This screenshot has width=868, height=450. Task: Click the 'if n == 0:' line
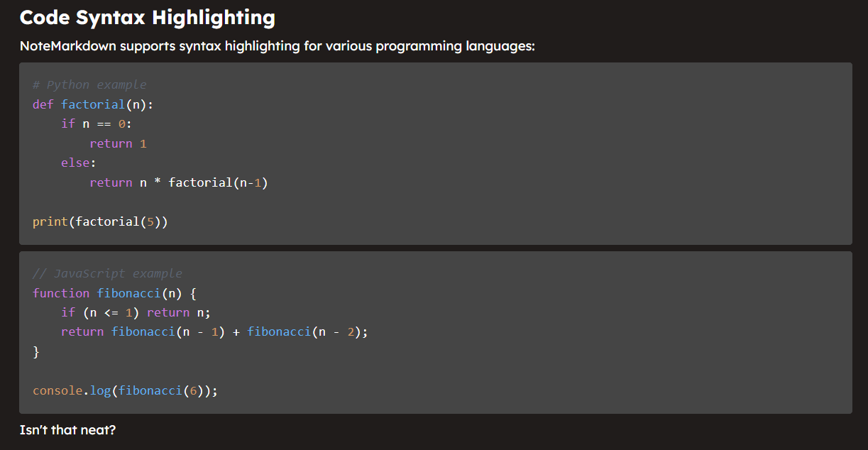coord(97,124)
